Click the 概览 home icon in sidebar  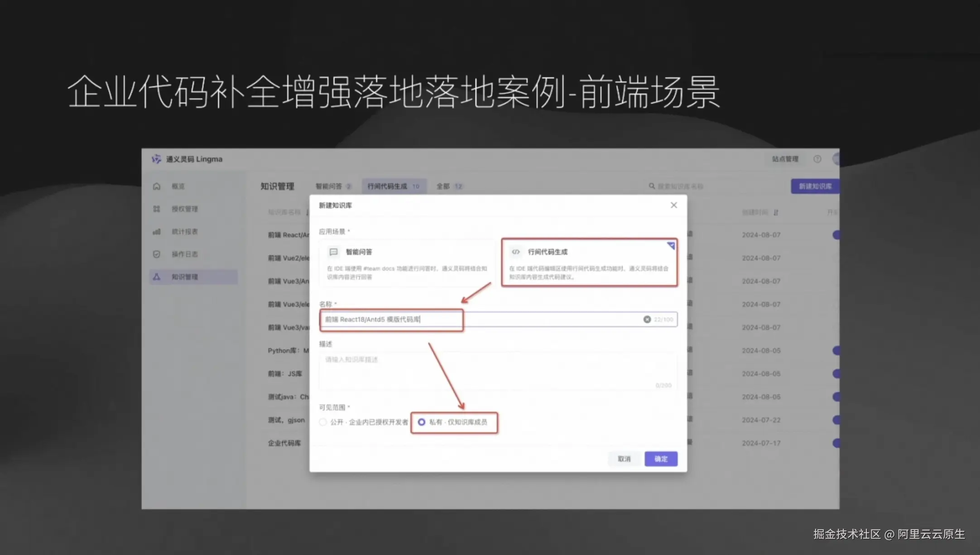157,186
